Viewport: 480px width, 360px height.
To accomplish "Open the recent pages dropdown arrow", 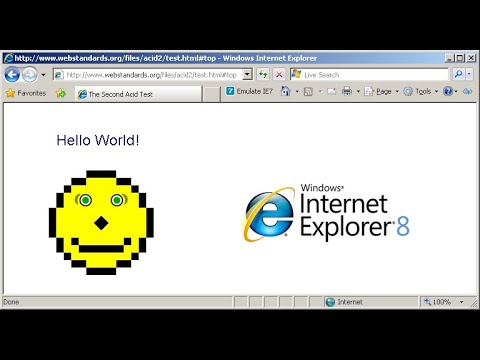I will tap(43, 75).
